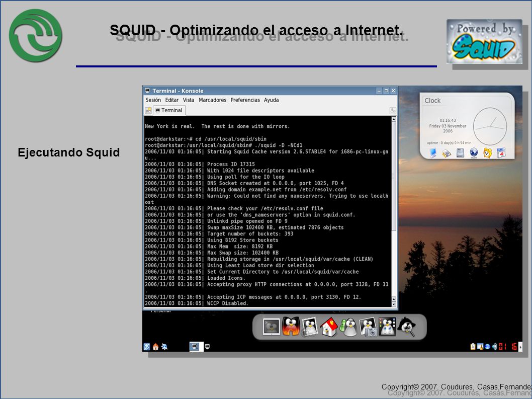Click the Konsole title bar terminal icon
Screen dimensions: 532x399
pos(147,91)
